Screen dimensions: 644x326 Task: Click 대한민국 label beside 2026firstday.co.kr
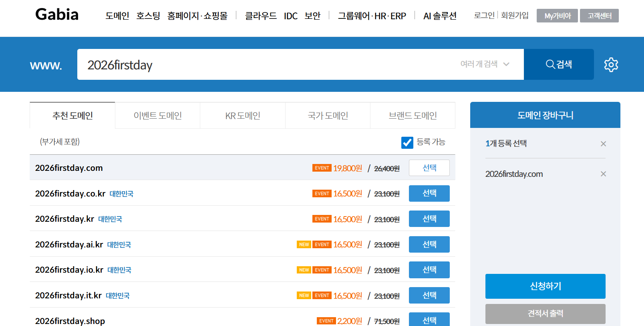click(x=121, y=194)
